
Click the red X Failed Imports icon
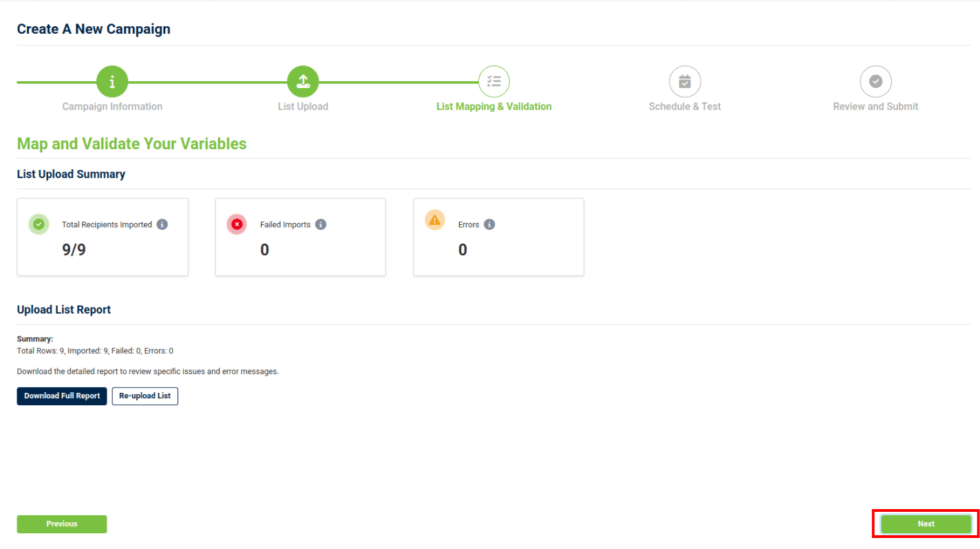point(237,224)
